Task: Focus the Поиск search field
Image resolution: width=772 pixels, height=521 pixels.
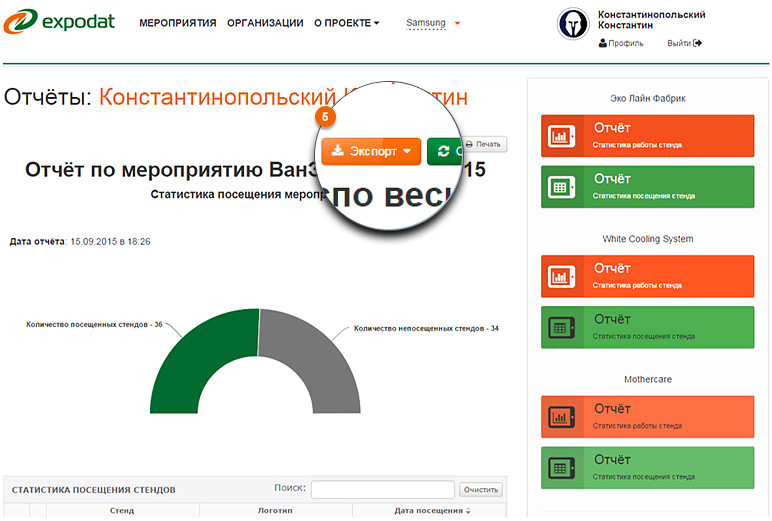Action: click(x=383, y=489)
